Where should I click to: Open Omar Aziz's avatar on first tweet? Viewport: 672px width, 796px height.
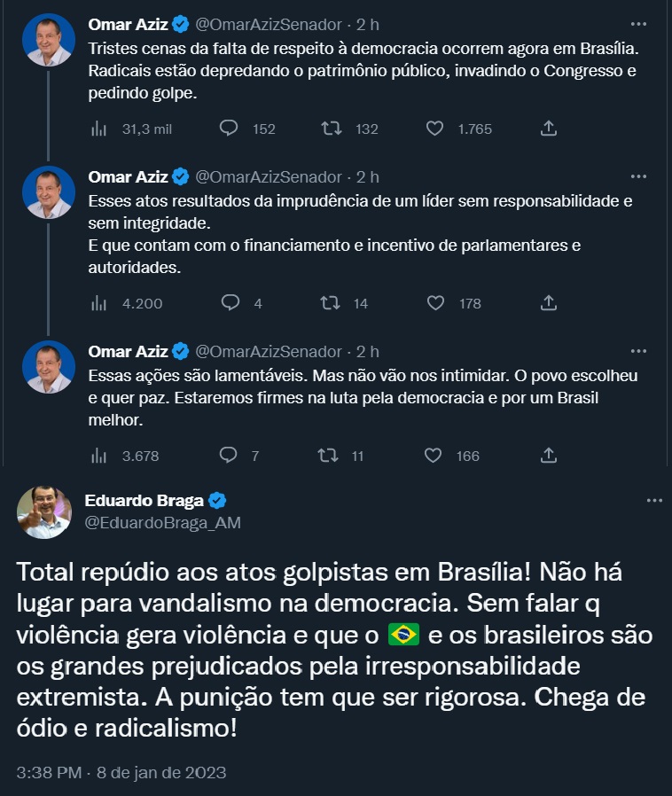49,40
